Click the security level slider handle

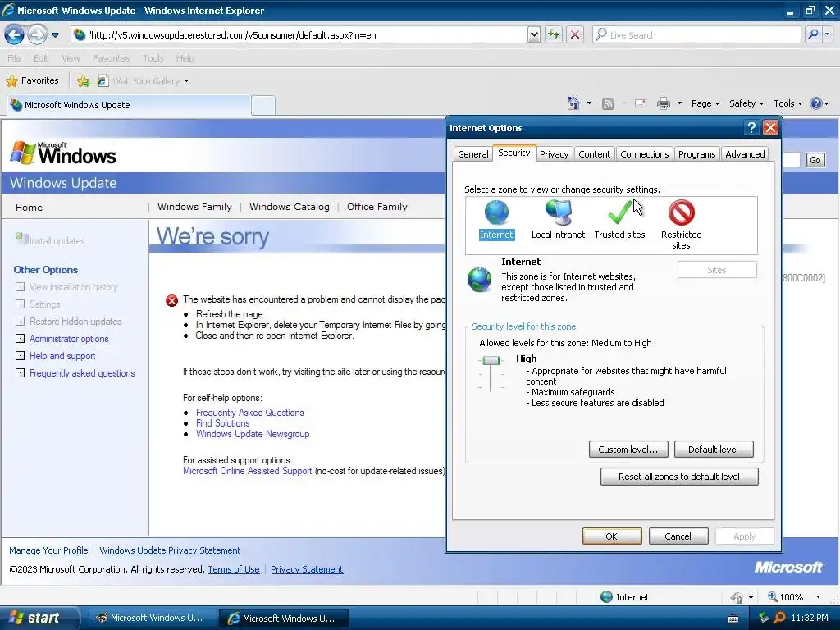tap(491, 360)
